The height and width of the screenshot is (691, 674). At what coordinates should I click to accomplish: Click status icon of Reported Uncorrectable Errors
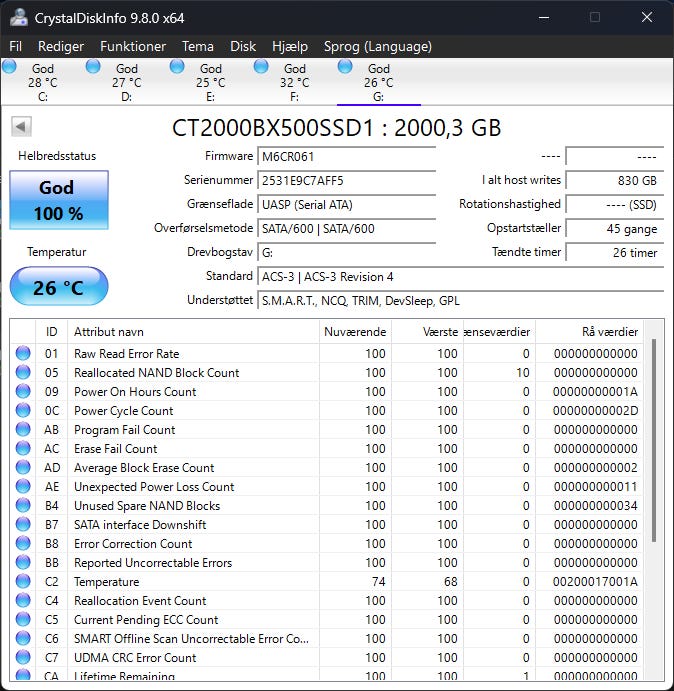click(23, 562)
